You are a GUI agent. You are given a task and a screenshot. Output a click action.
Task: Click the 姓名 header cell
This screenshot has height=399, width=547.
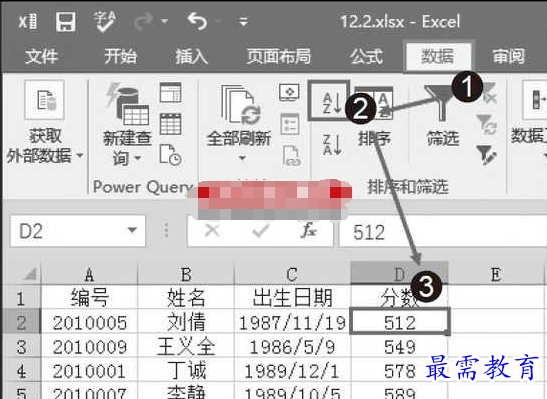[186, 298]
